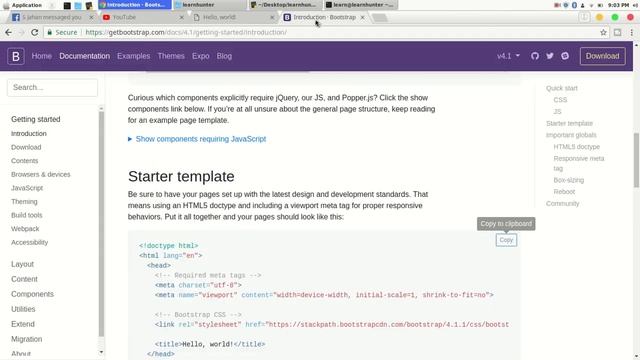Click the browser forward arrow
The width and height of the screenshot is (640, 360).
click(x=21, y=32)
